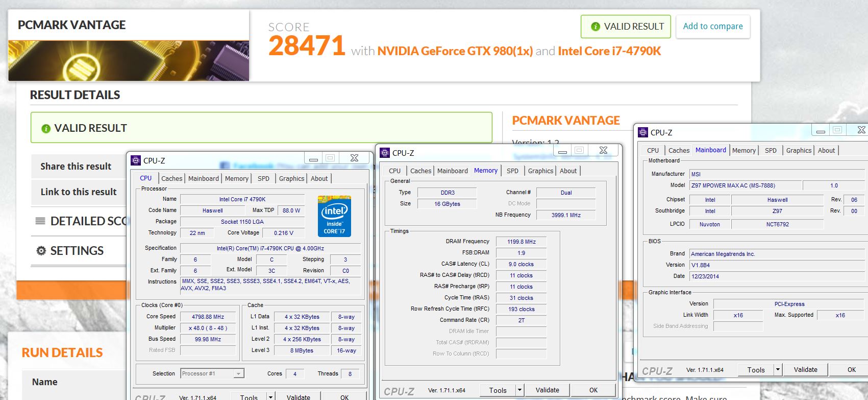The width and height of the screenshot is (868, 400).
Task: Click the Tools button in the Mainboard window
Action: (x=756, y=370)
